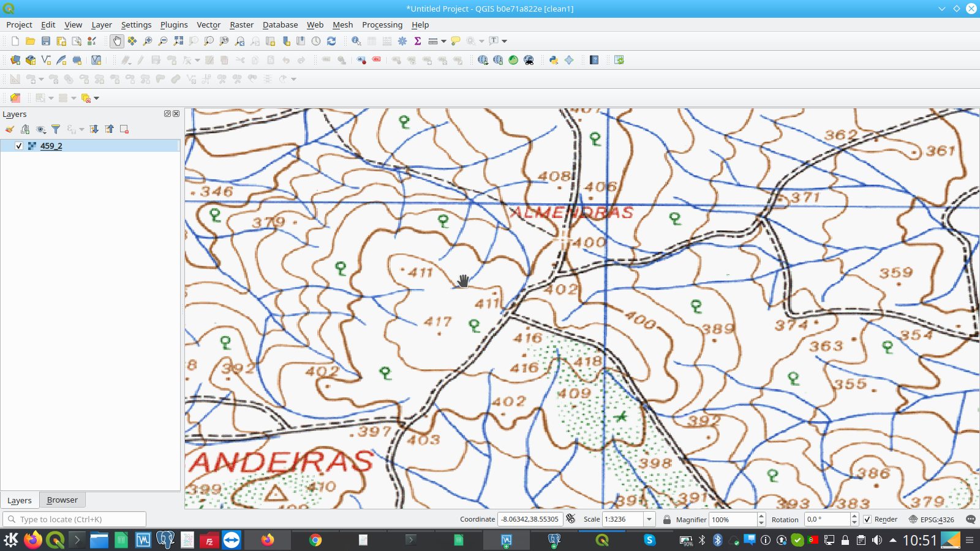Increase Magnifier value with stepper arrow

(760, 516)
